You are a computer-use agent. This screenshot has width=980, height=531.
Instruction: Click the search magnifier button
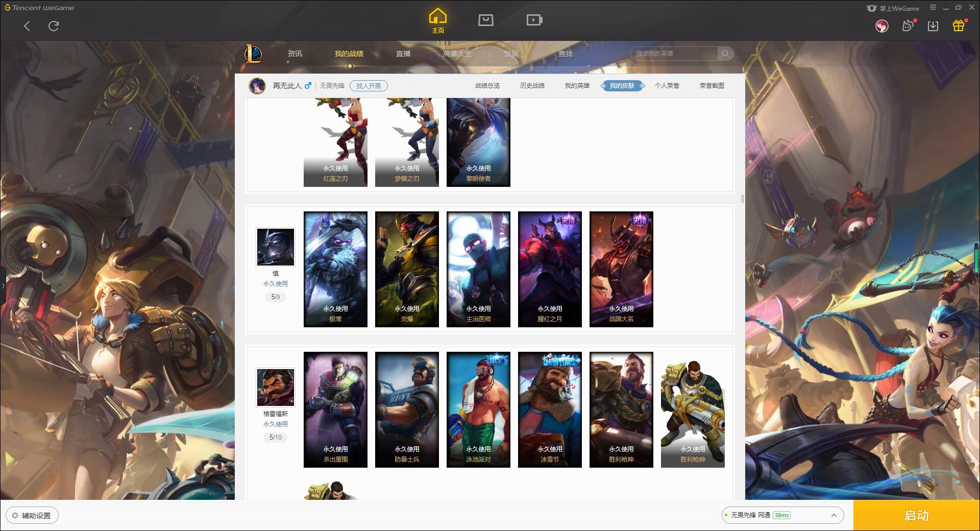725,54
